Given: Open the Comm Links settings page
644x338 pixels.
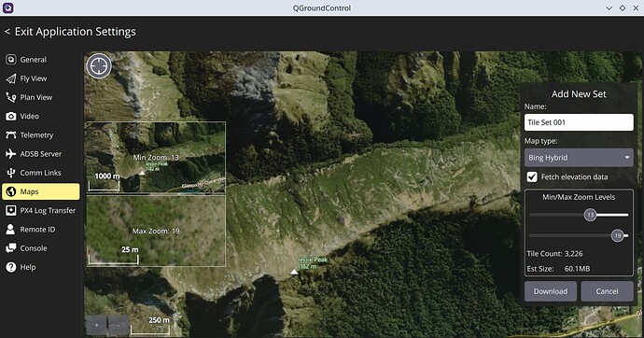Looking at the screenshot, I should [41, 173].
